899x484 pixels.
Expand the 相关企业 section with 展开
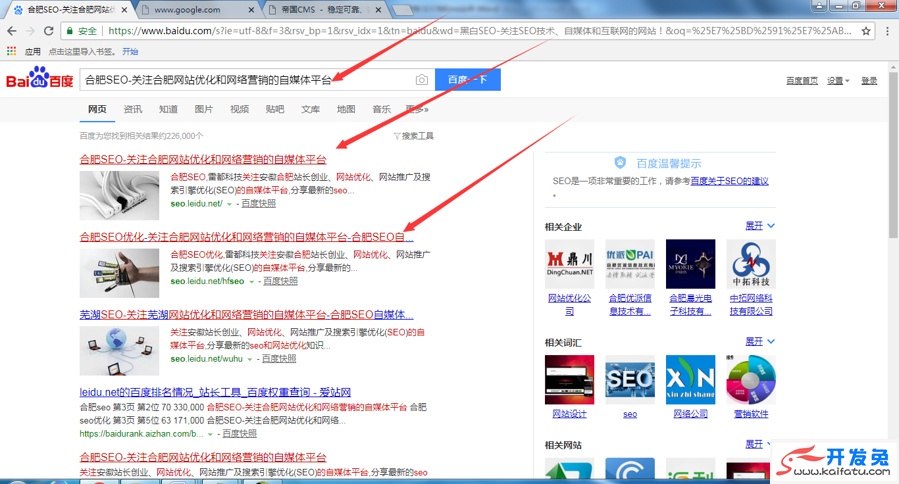pos(760,225)
